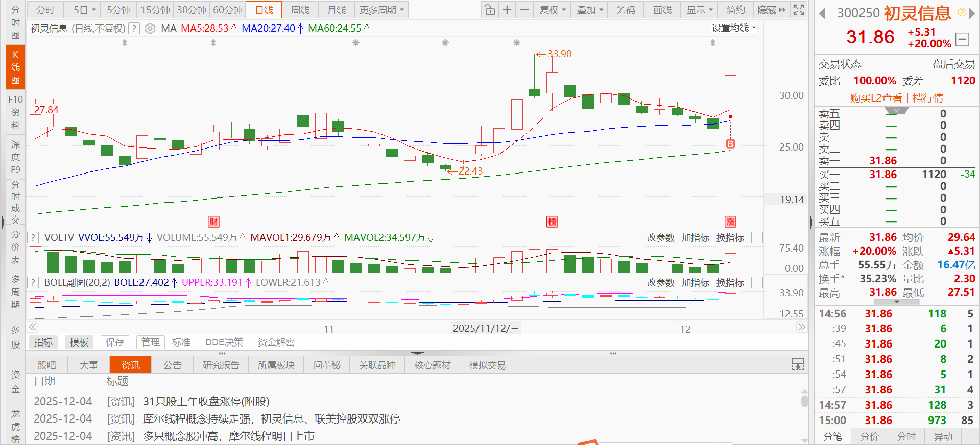Toggle 筹码 chip distribution view

pos(626,10)
